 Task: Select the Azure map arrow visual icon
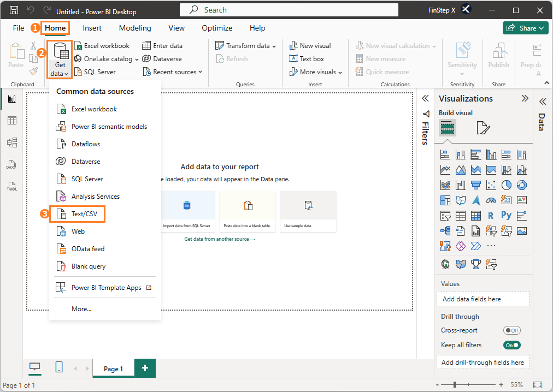pyautogui.click(x=476, y=200)
